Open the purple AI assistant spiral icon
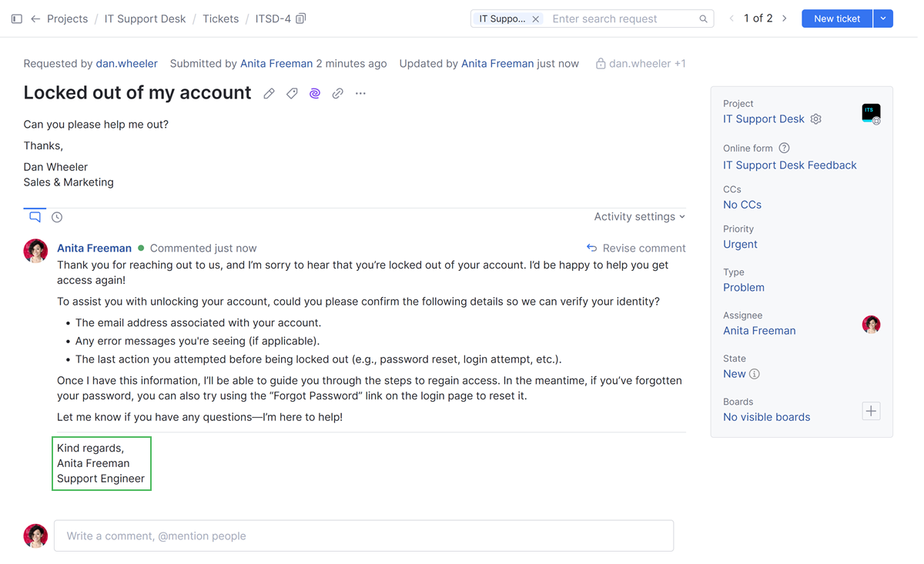 [x=315, y=94]
